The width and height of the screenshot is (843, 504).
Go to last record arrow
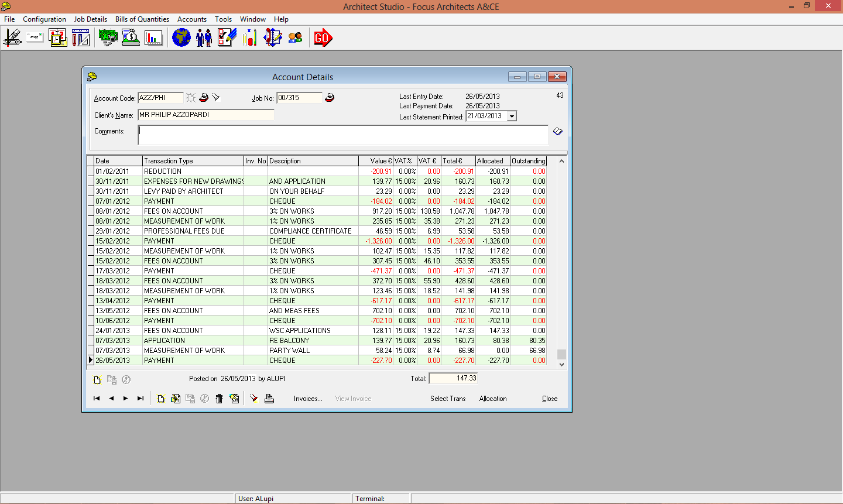[140, 399]
